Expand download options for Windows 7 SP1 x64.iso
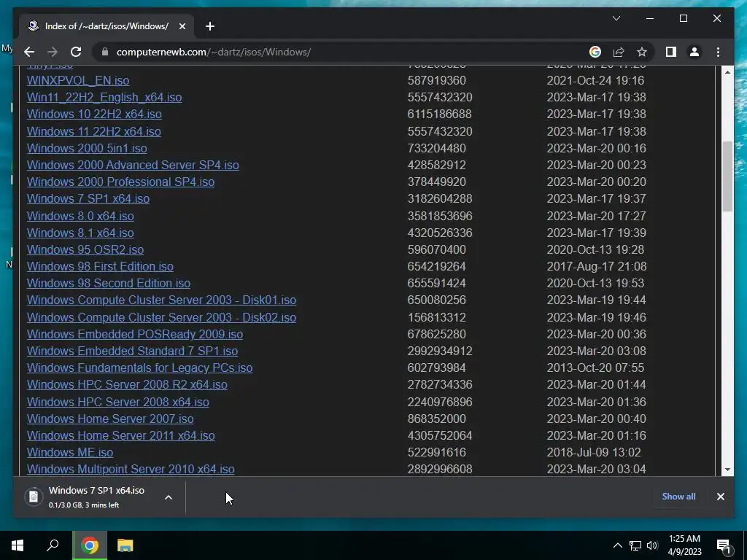The height and width of the screenshot is (560, 747). tap(169, 497)
